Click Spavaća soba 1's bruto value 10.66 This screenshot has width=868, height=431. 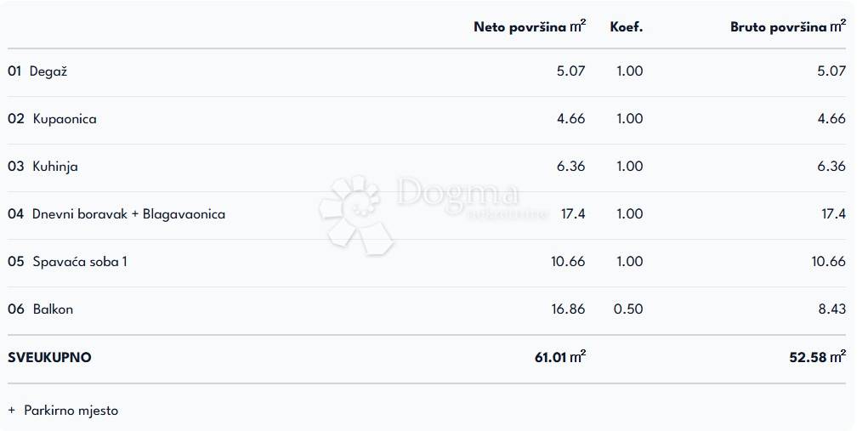point(828,262)
